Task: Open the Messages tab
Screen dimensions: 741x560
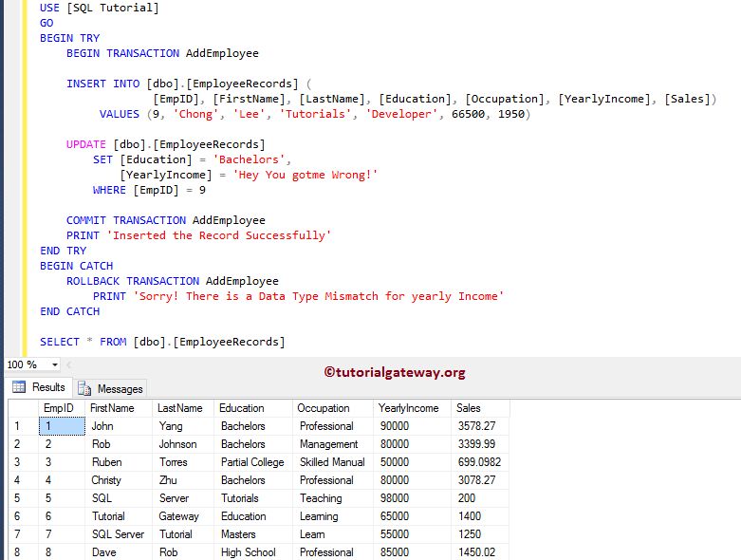Action: 110,388
